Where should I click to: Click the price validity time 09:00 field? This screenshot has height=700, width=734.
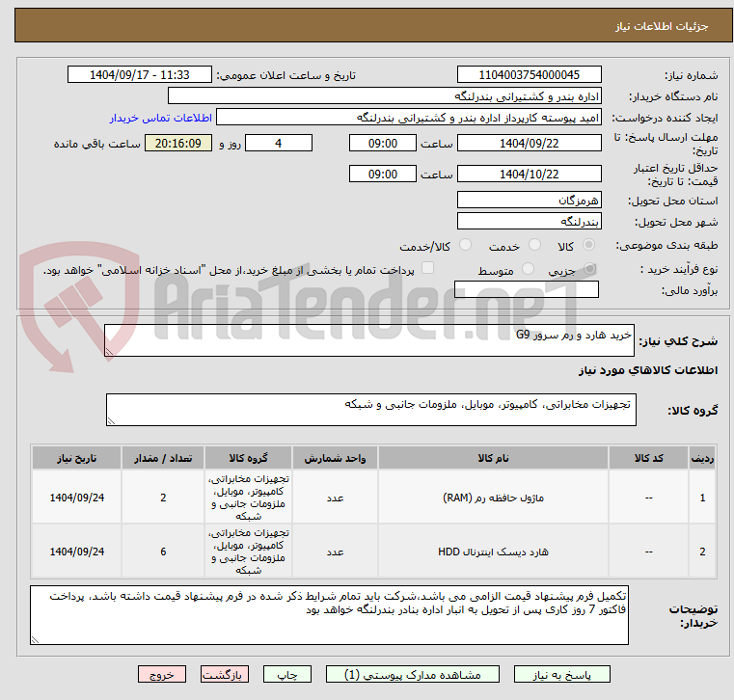[383, 175]
